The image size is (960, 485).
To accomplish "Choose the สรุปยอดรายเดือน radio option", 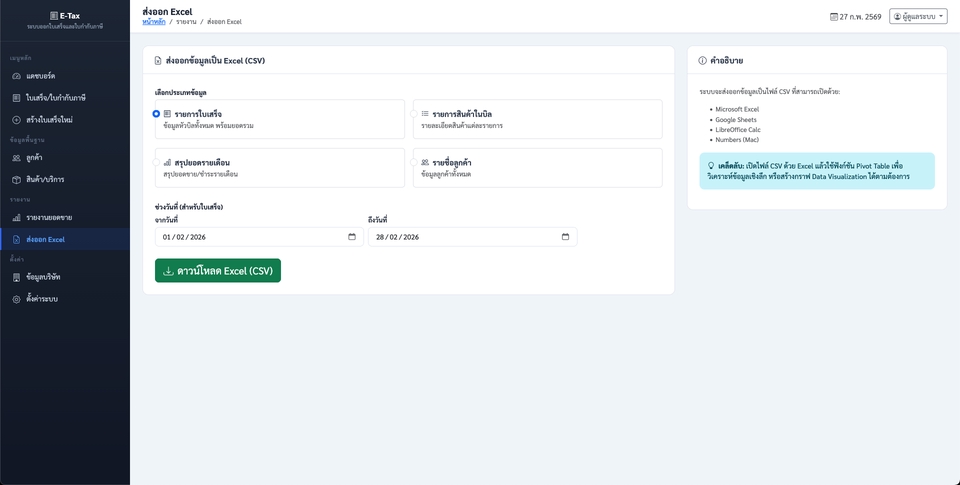I will click(157, 162).
